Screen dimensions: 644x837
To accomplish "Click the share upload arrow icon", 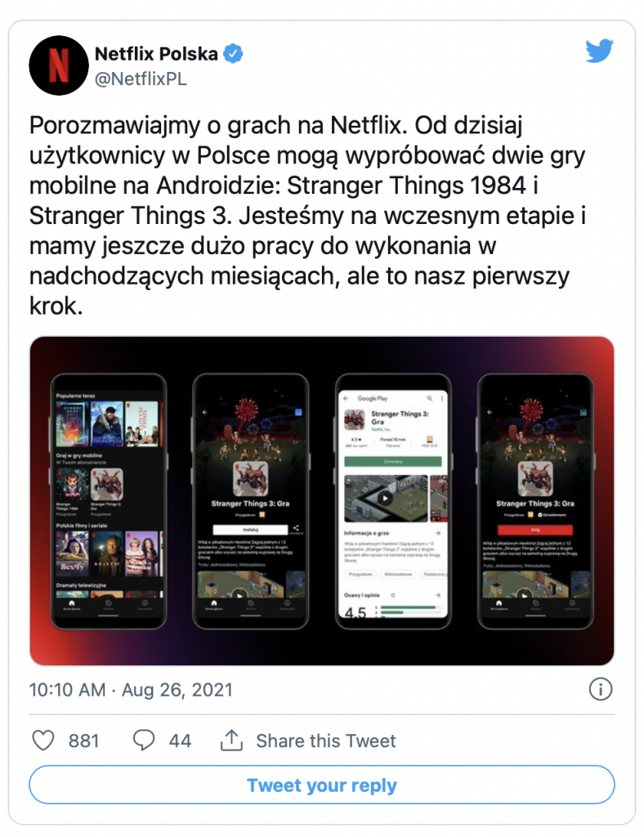I will [231, 741].
